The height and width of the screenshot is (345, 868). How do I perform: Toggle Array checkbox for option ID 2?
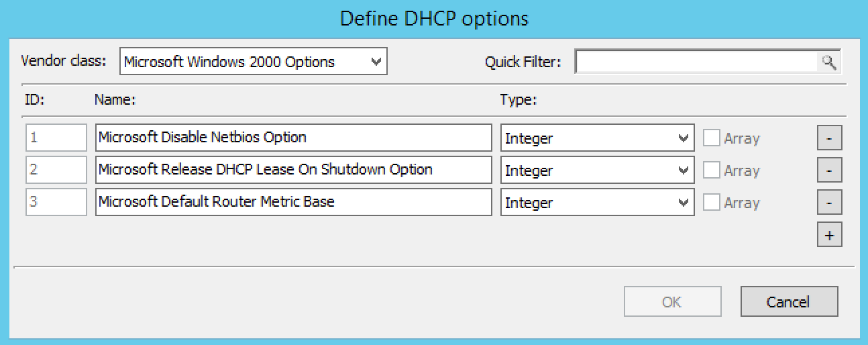pyautogui.click(x=712, y=170)
